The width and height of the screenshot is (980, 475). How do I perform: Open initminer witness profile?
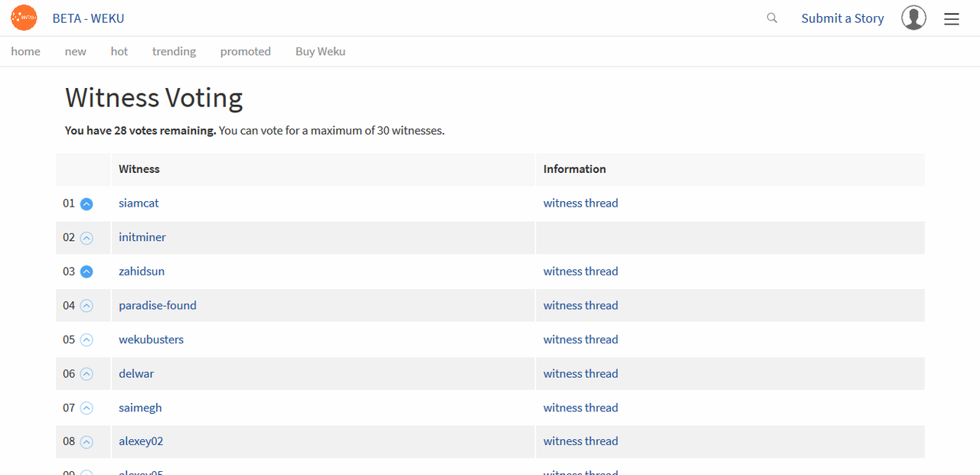click(142, 237)
